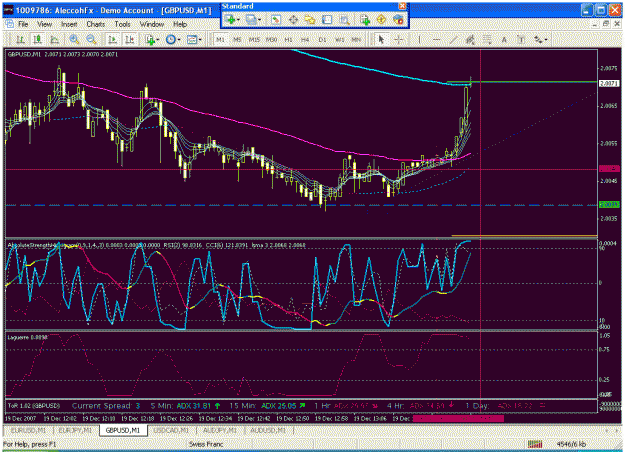The width and height of the screenshot is (625, 452).
Task: Open the Insert menu
Action: [x=69, y=24]
